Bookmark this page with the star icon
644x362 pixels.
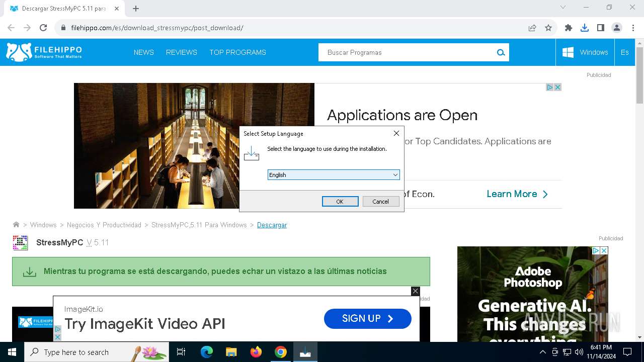click(x=548, y=28)
